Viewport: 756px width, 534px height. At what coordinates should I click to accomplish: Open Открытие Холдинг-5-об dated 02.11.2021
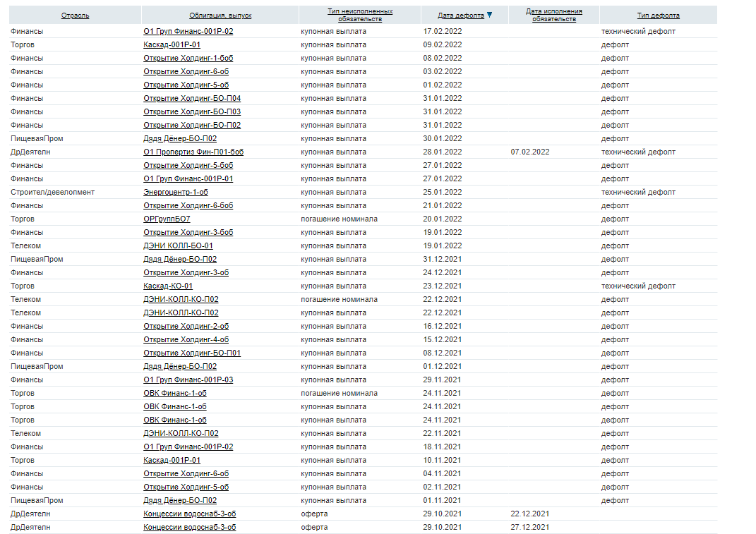click(186, 487)
